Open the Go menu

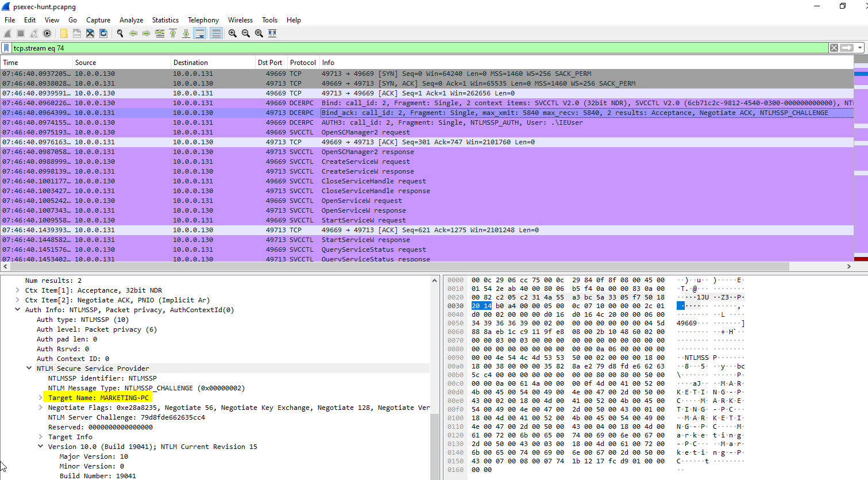(72, 20)
